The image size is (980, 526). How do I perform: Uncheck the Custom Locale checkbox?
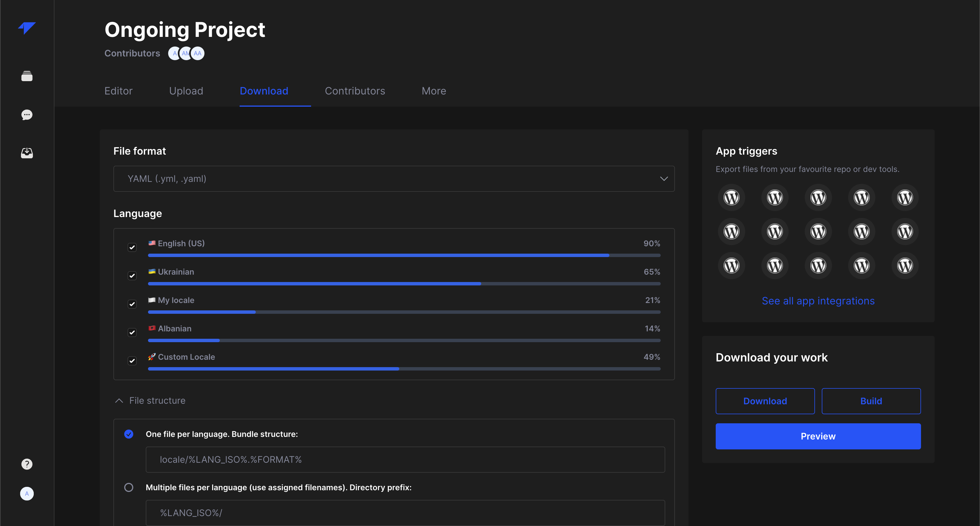132,361
